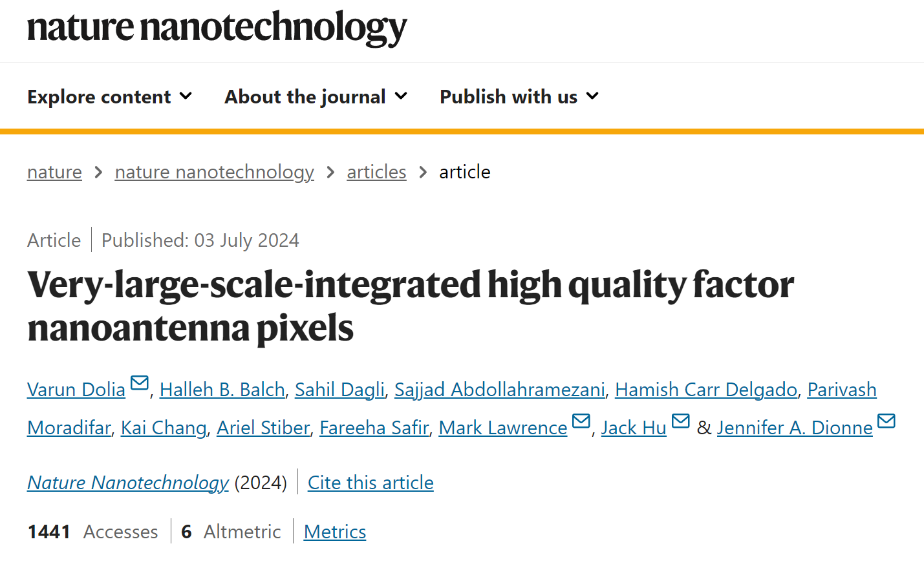Viewport: 924px width, 568px height.
Task: Open the nature nanotechnology logo homepage
Action: click(217, 28)
